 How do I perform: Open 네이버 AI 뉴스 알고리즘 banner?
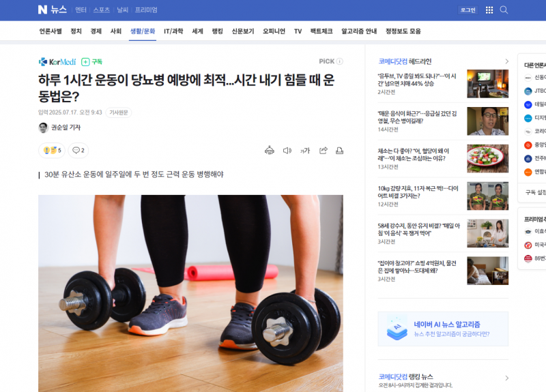click(x=443, y=329)
